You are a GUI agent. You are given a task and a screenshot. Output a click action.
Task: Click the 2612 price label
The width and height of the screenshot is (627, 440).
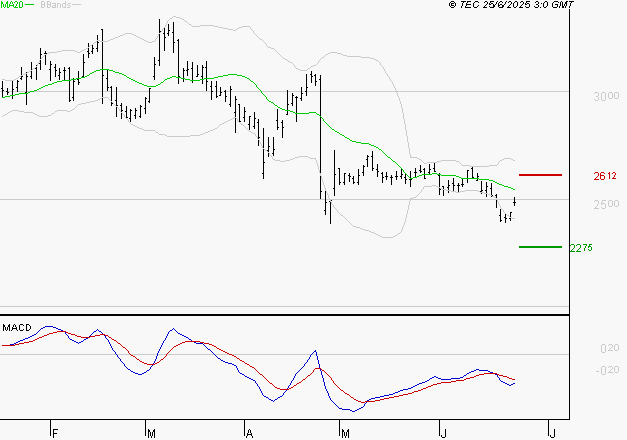[603, 176]
